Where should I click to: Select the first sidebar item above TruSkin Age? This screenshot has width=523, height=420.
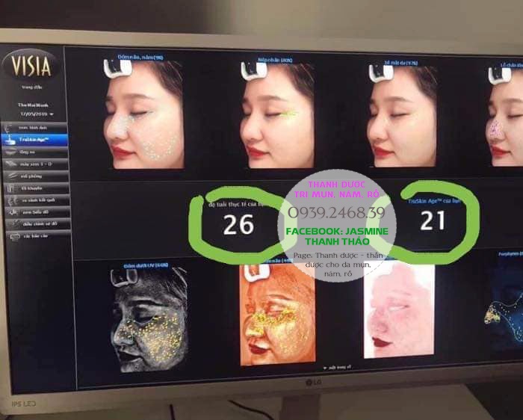tap(37, 129)
